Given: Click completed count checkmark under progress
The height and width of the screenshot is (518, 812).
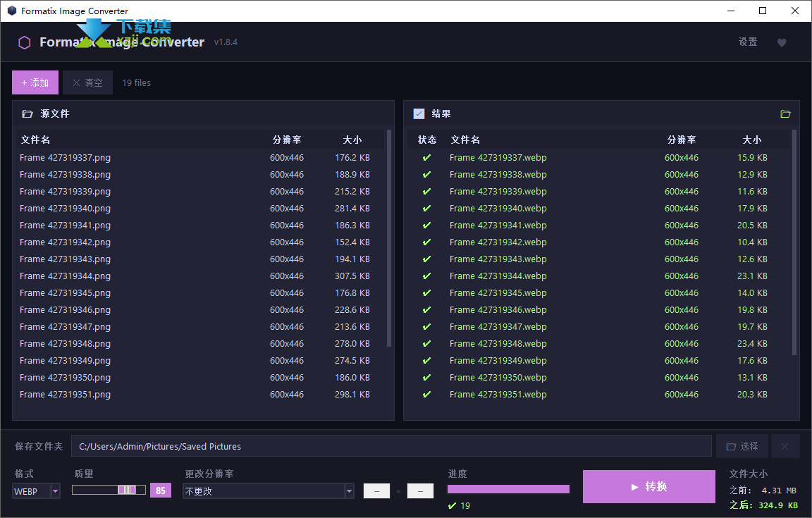Looking at the screenshot, I should 453,505.
